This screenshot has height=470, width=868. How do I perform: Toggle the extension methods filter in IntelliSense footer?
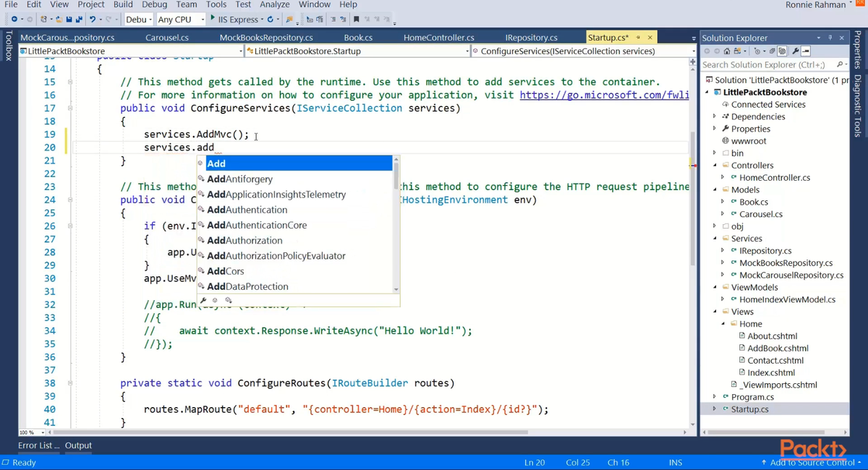point(229,300)
